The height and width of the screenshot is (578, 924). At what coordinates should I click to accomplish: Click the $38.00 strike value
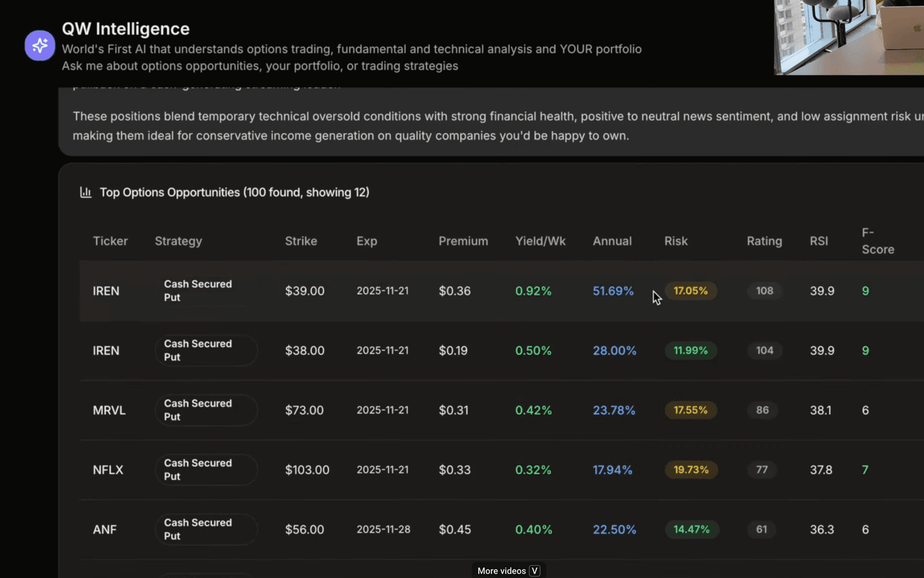[304, 351]
